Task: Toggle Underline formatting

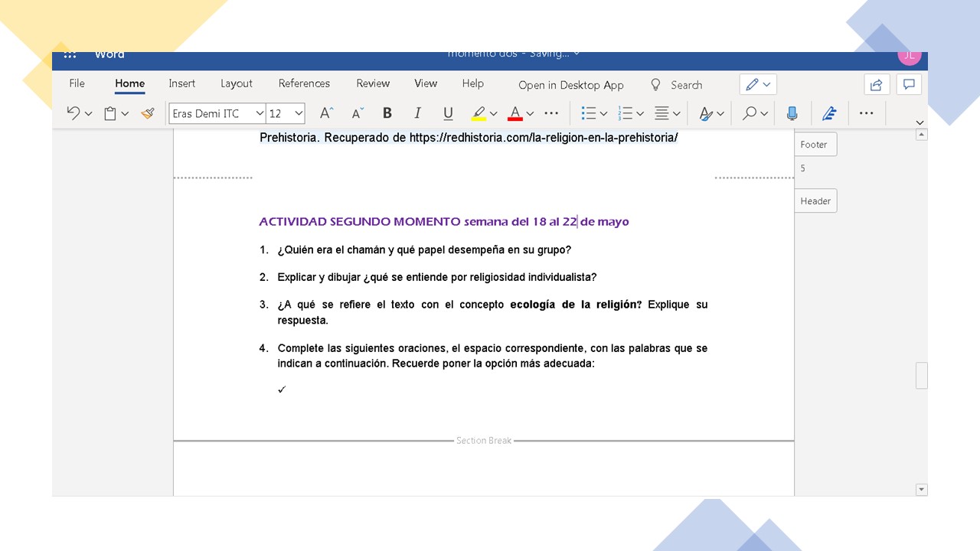Action: point(448,113)
